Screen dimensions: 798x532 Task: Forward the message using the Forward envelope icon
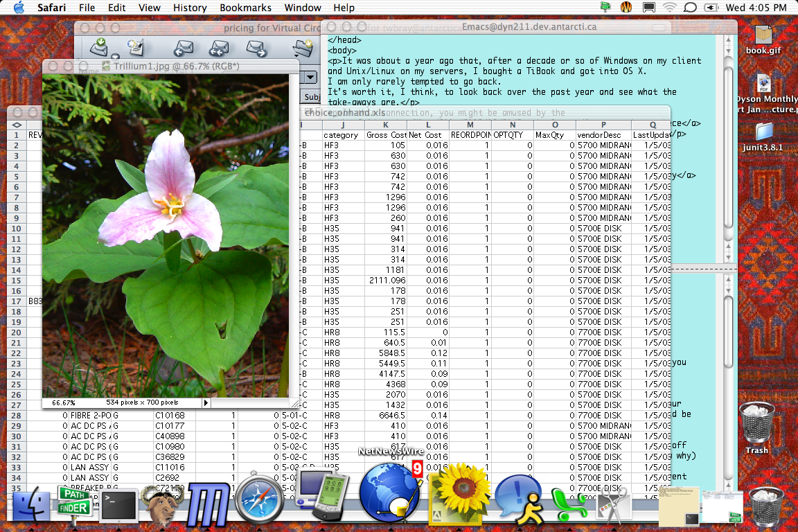[257, 49]
